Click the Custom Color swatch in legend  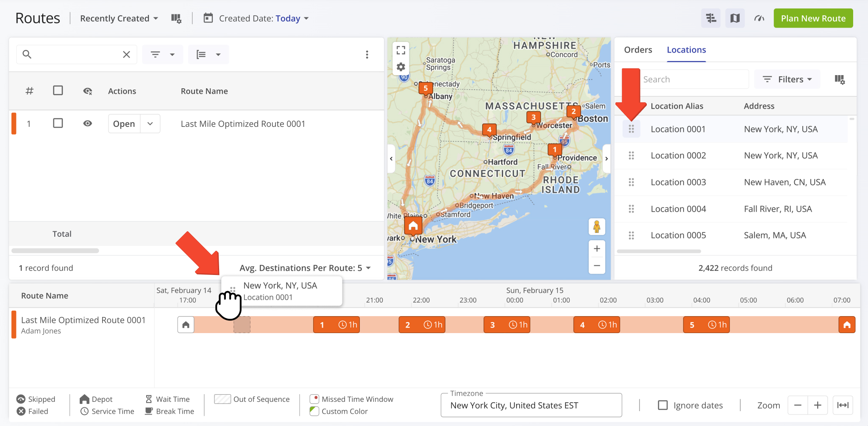[314, 411]
